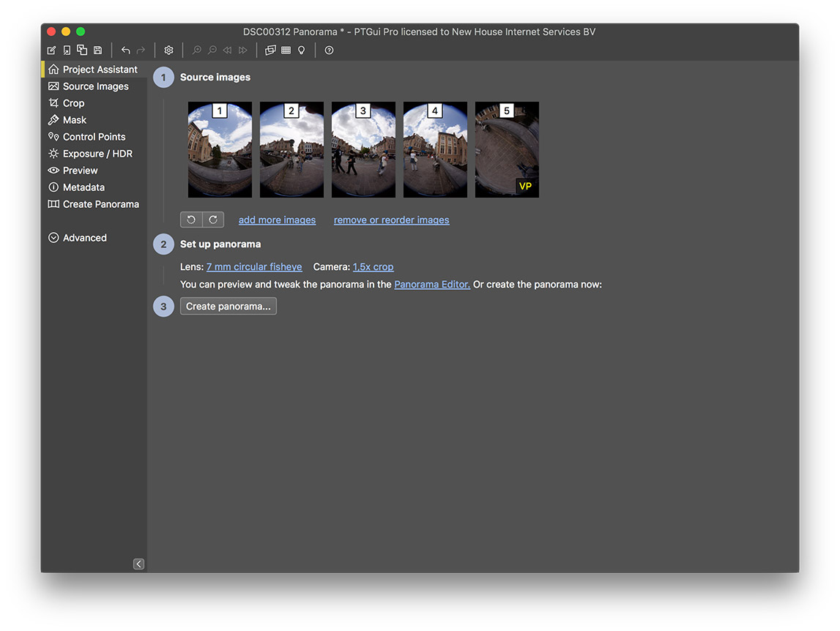Open the Preview tab

(93, 171)
